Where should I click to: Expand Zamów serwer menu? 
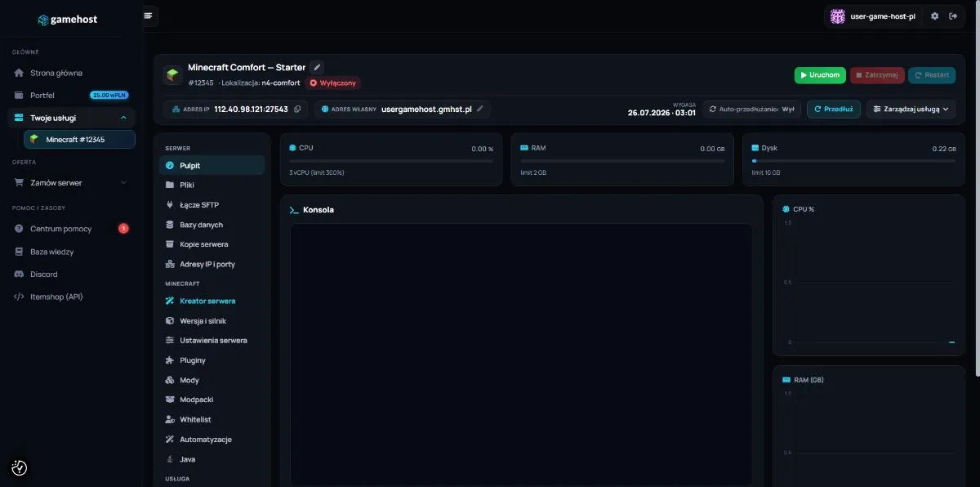71,183
